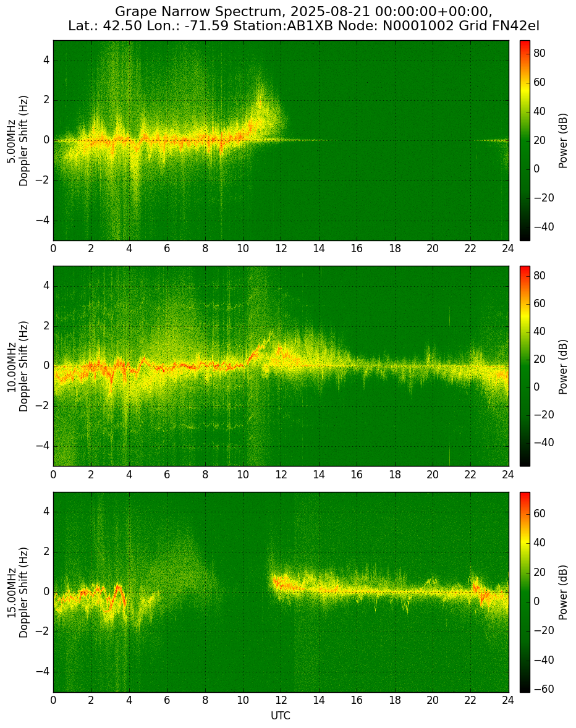Click the UTC label under the bottom plot
Screen dimensions: 576x728
[281, 716]
